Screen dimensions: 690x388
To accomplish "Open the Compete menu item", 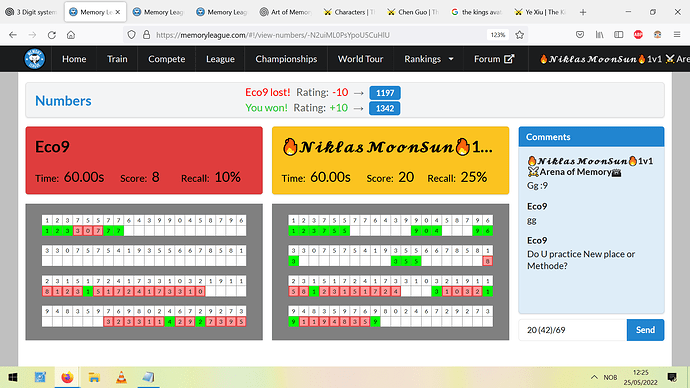I will coord(166,59).
